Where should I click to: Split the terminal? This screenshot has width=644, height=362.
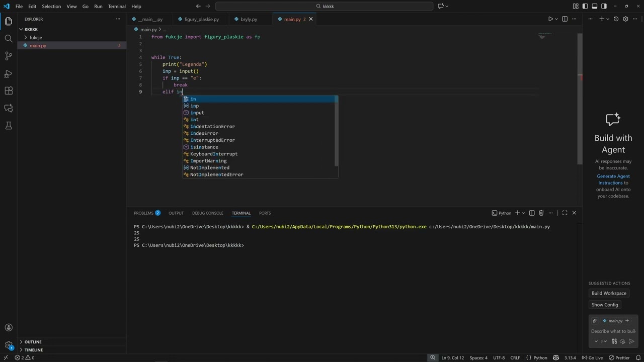(532, 213)
